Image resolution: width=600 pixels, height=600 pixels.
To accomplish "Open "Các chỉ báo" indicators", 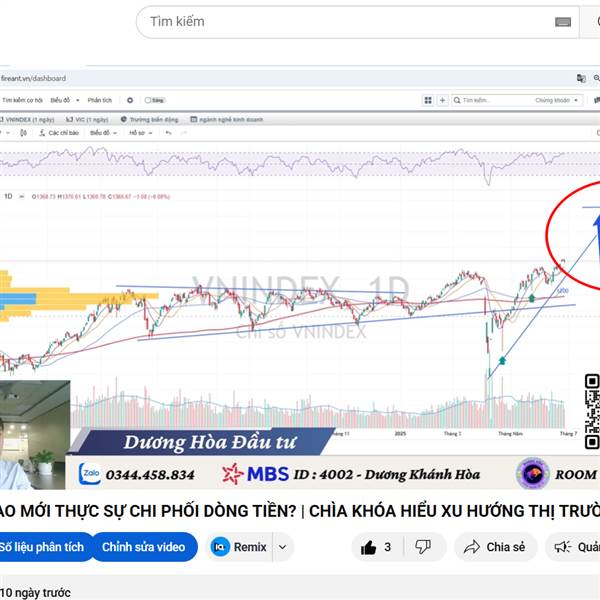I will point(59,133).
